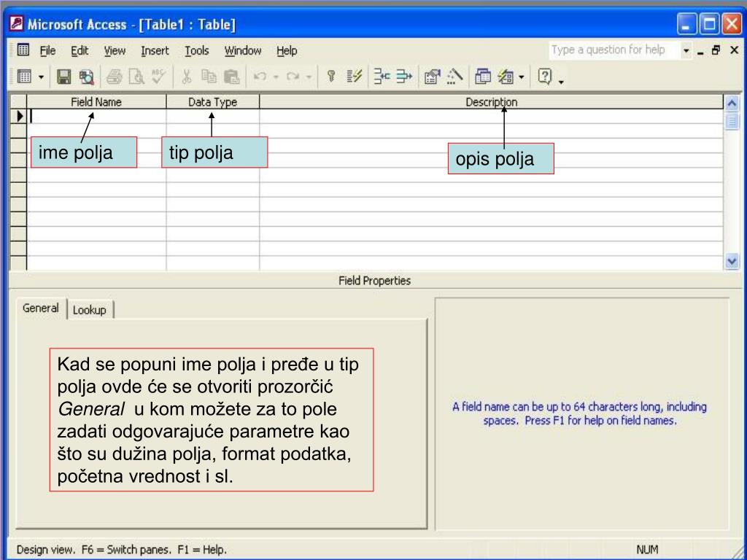The image size is (747, 560).
Task: Click the table control-menu icon beside File
Action: pyautogui.click(x=23, y=50)
